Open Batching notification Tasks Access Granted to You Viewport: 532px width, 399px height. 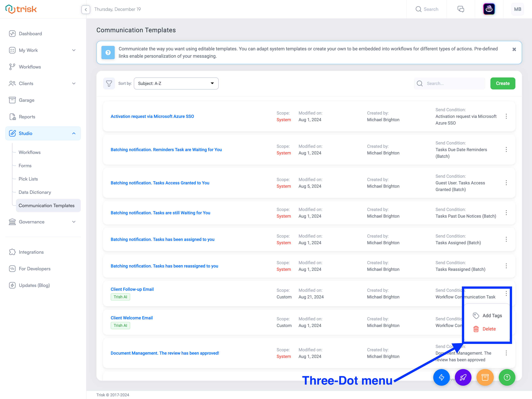pyautogui.click(x=160, y=183)
